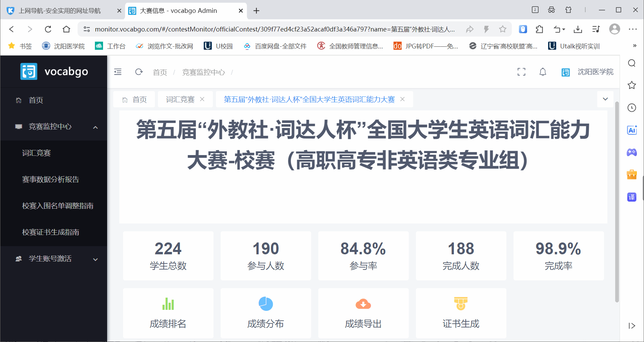Collapse the 竞赛监控中心 menu group
Viewport: 644px width, 342px height.
tap(95, 127)
